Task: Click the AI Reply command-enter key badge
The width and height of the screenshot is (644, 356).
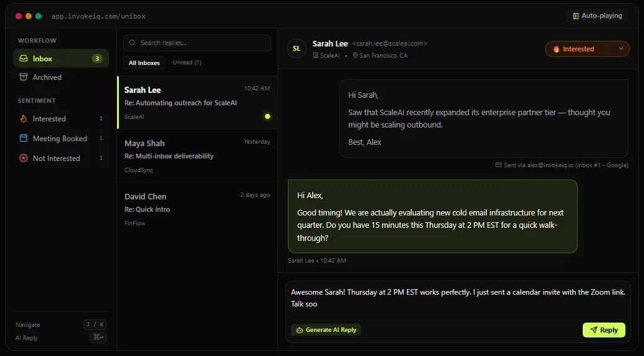Action: tap(98, 337)
